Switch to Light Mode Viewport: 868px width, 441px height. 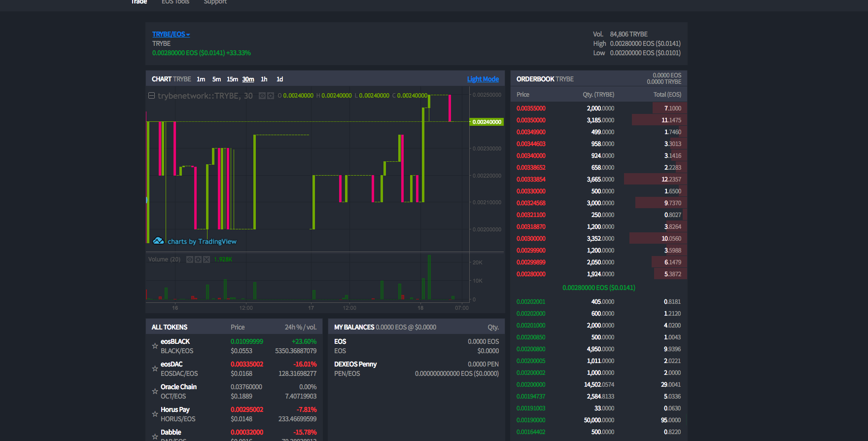click(x=483, y=79)
